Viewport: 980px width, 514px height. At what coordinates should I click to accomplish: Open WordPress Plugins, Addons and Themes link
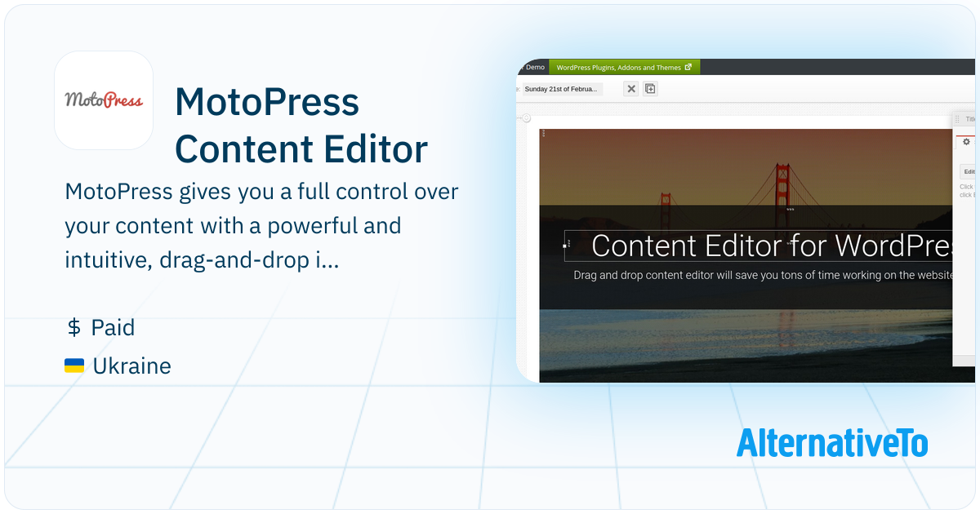624,68
